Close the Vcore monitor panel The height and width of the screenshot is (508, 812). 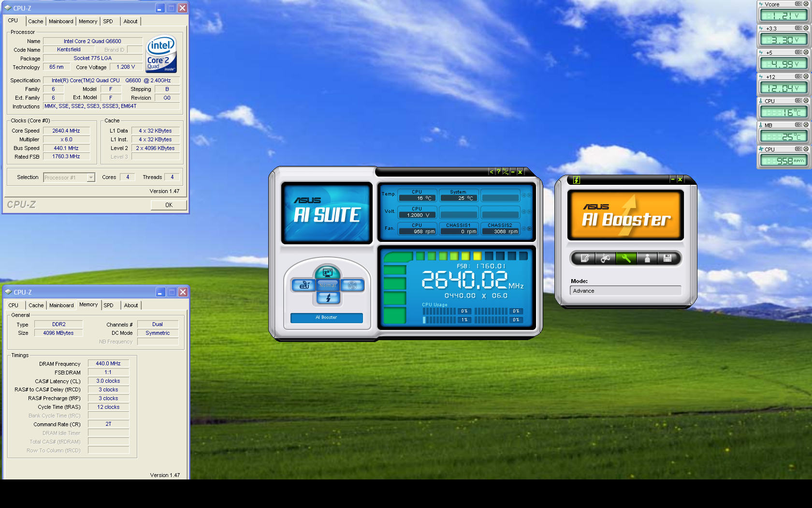pyautogui.click(x=806, y=4)
